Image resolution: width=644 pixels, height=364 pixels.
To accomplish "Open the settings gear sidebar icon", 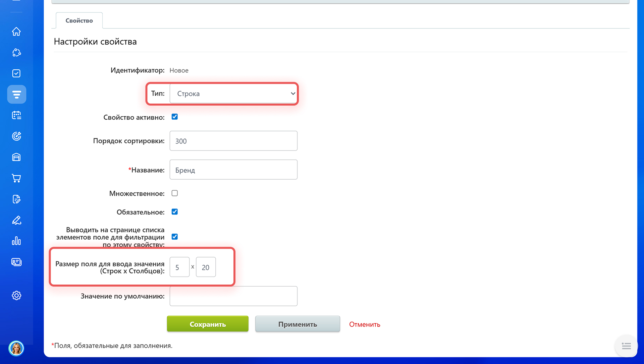I will 16,295.
